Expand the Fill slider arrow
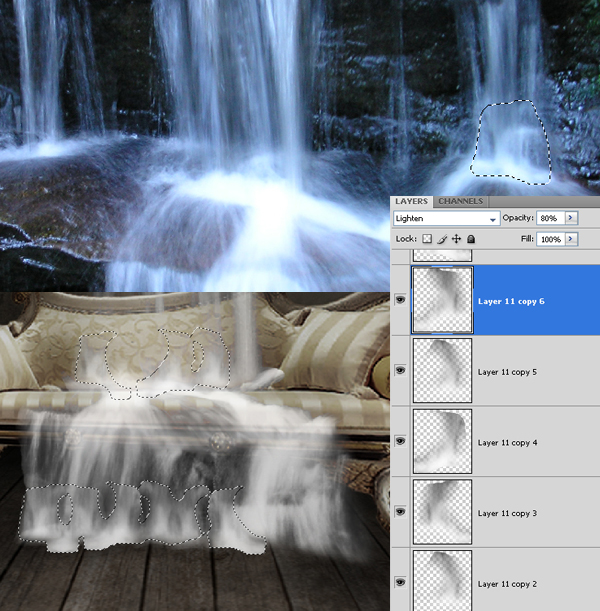This screenshot has height=611, width=600. pos(572,240)
